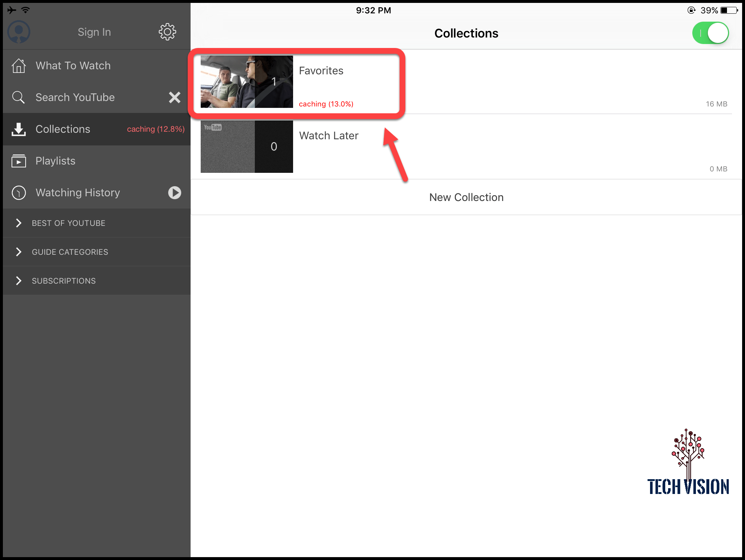Image resolution: width=745 pixels, height=560 pixels.
Task: Click the Playlists icon in sidebar
Action: point(19,161)
